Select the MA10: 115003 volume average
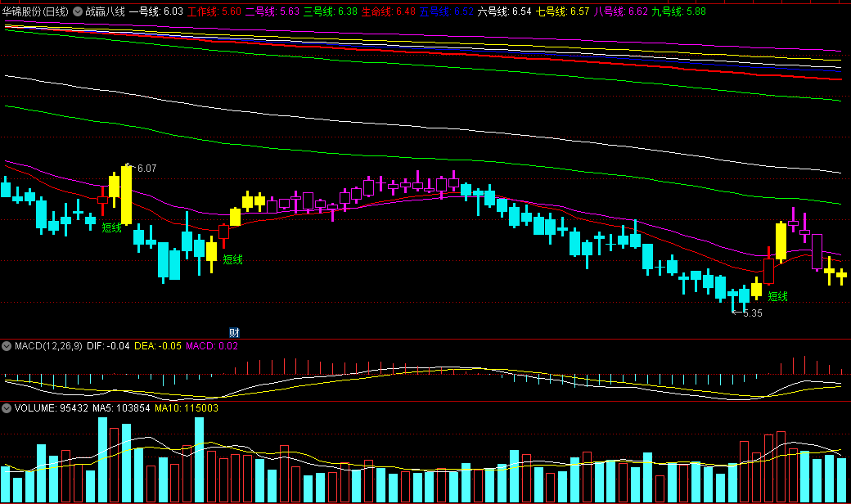 [x=187, y=408]
